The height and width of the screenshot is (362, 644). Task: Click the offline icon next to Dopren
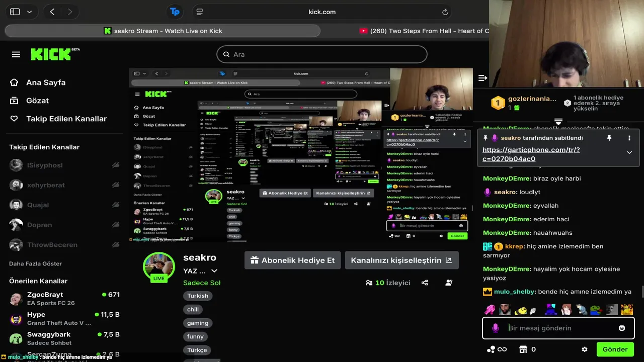(116, 225)
